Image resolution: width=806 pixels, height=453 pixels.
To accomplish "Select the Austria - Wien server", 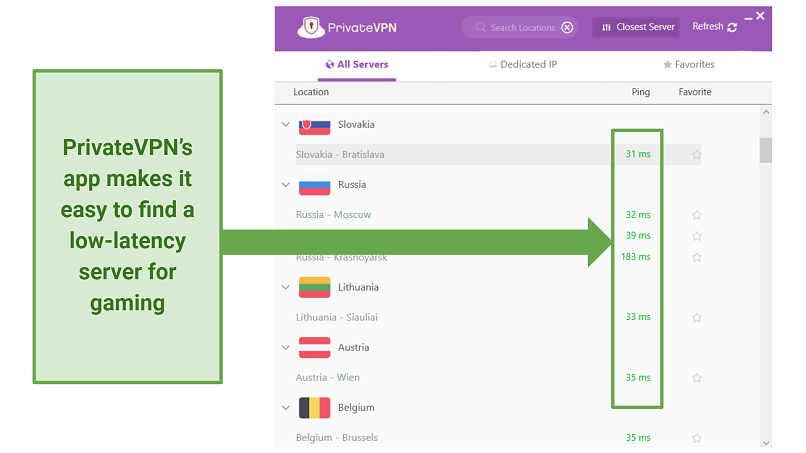I will pos(327,377).
